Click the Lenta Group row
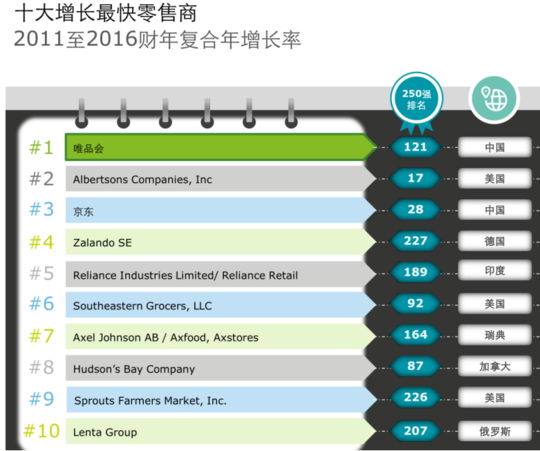Image resolution: width=540 pixels, height=451 pixels. (221, 431)
